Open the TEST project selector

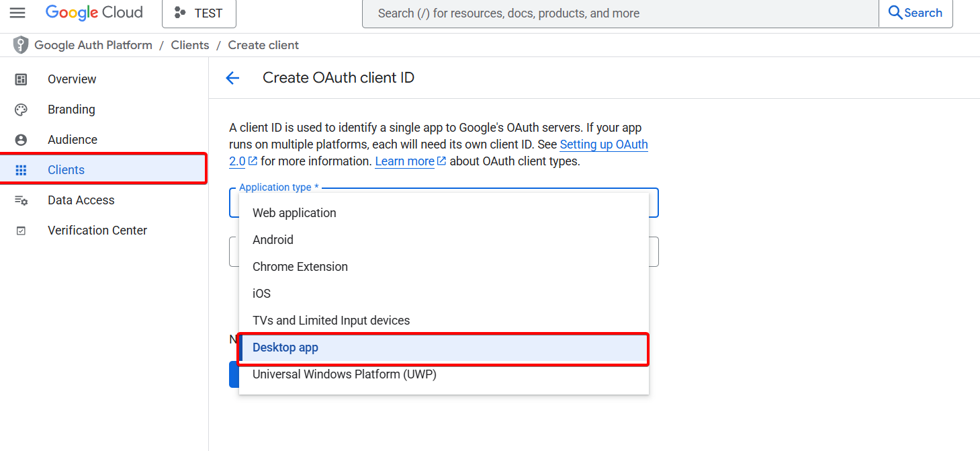point(199,13)
